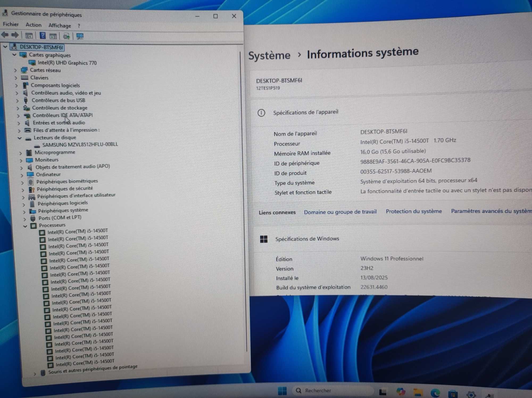Image resolution: width=532 pixels, height=398 pixels.
Task: Expand the Contrôleurs audio, vidéo et jeu category
Action: point(17,93)
